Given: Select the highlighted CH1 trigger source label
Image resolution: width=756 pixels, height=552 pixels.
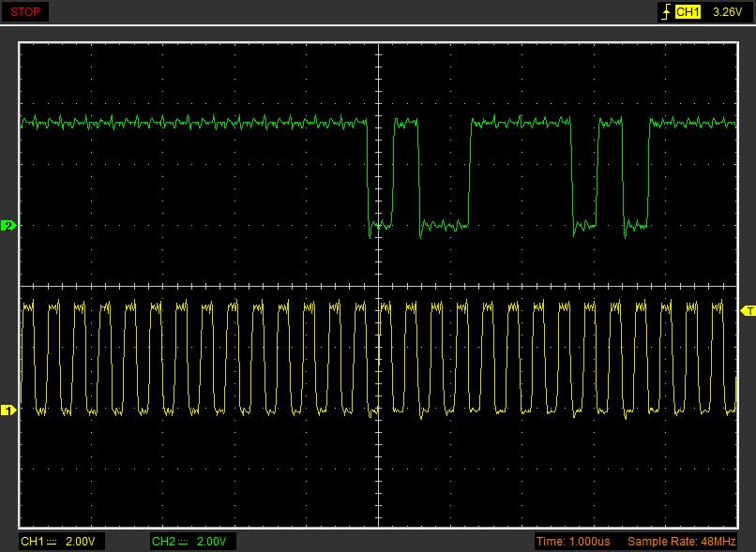Looking at the screenshot, I should point(688,12).
